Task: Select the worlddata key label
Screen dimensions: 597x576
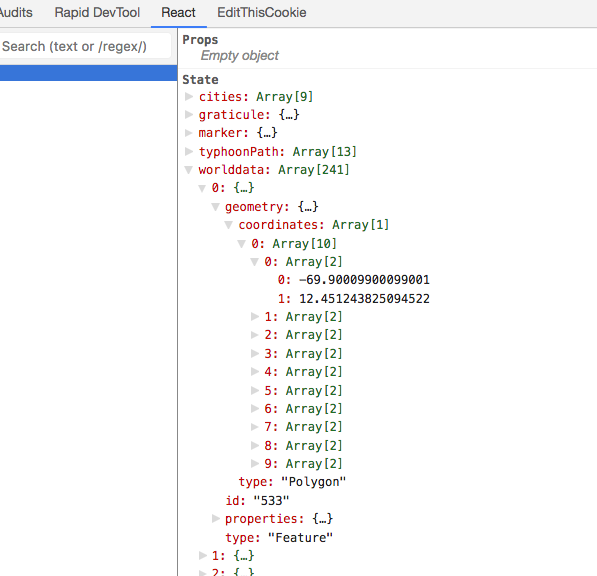Action: tap(235, 170)
